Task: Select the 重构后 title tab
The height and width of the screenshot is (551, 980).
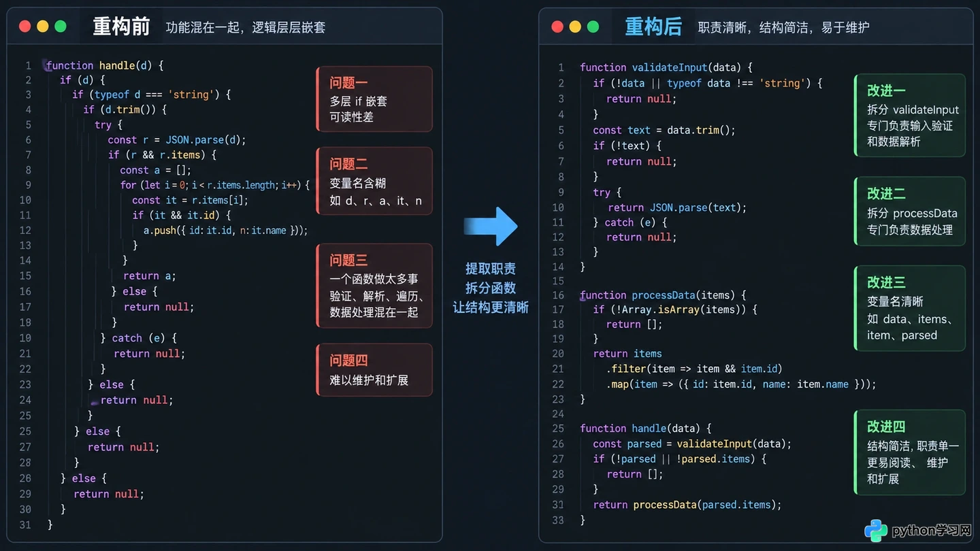Action: point(653,27)
